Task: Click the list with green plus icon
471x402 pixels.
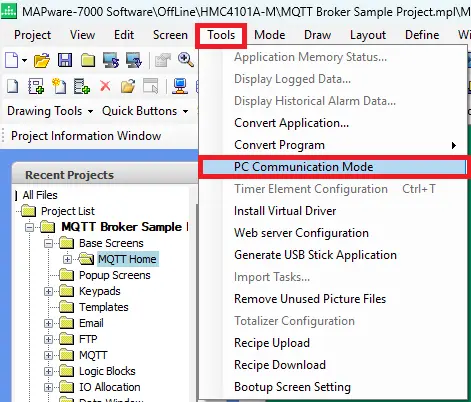Action: (x=82, y=86)
